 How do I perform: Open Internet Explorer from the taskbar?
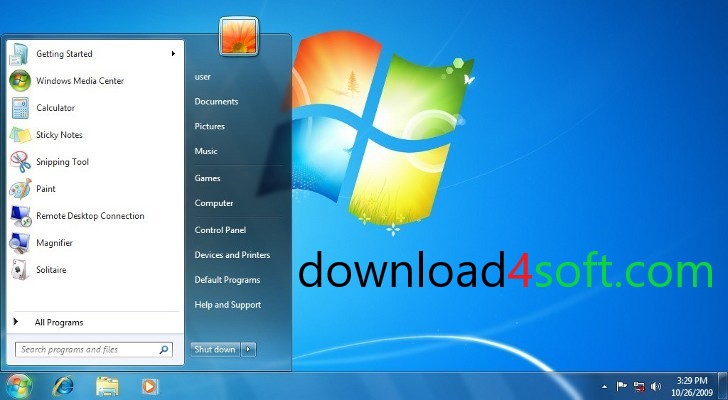coord(63,386)
